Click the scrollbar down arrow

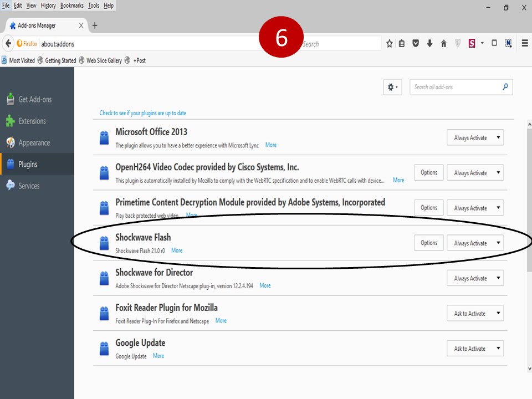529,369
